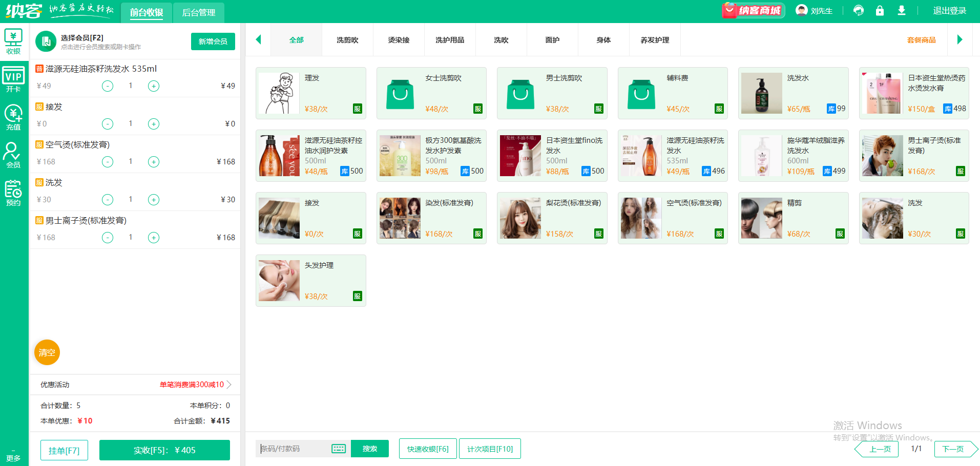This screenshot has height=466, width=980.
Task: Click the 充值 recharge sidebar icon
Action: pyautogui.click(x=13, y=117)
